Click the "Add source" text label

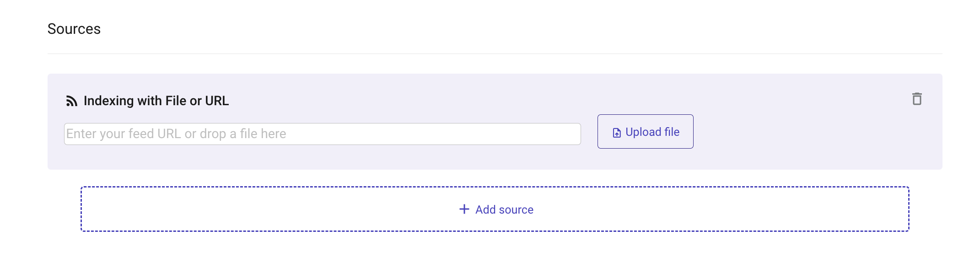click(504, 209)
